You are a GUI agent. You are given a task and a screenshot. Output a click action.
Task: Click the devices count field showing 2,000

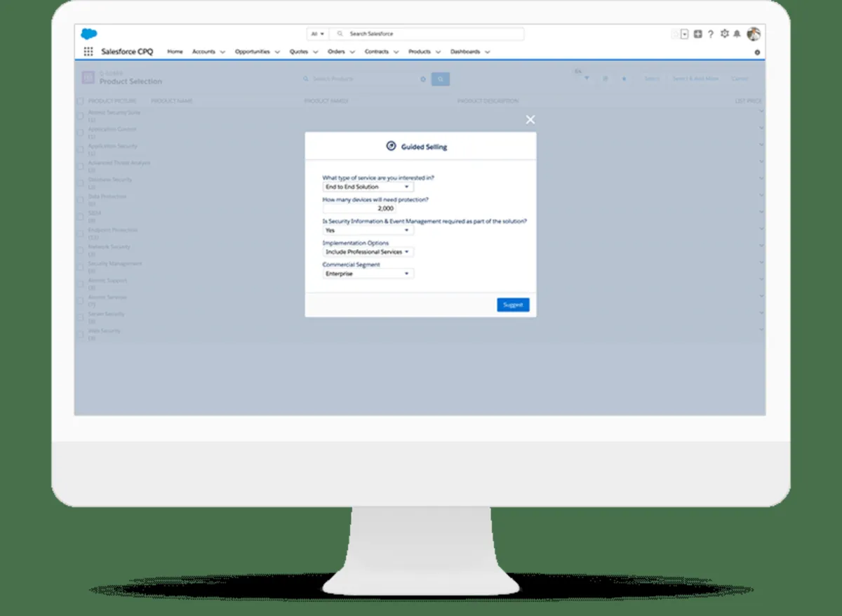click(359, 208)
